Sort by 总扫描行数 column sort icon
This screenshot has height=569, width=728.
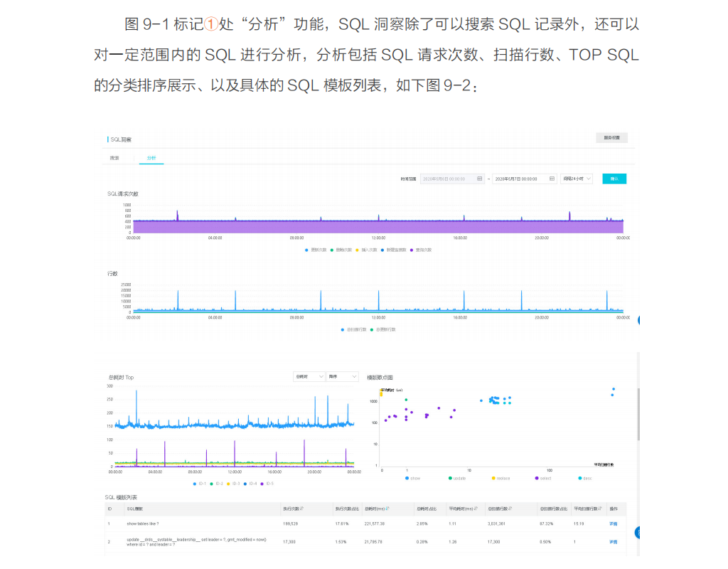pos(510,509)
